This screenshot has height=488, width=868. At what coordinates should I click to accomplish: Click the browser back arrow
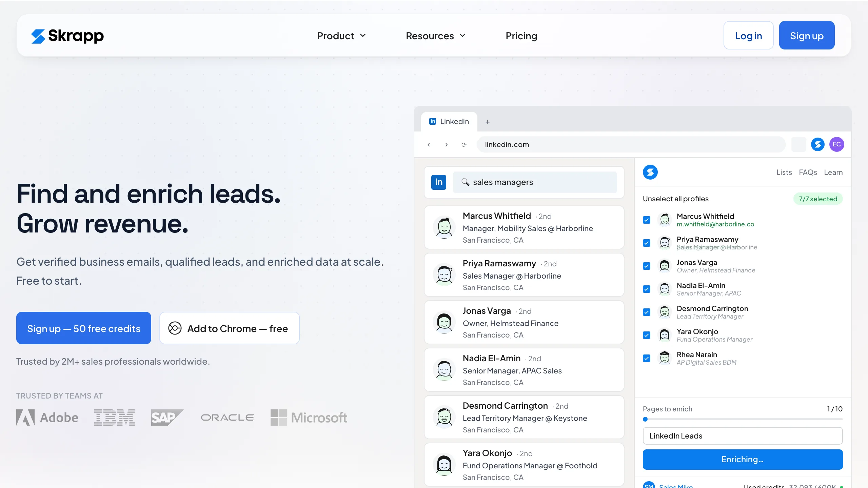tap(429, 145)
